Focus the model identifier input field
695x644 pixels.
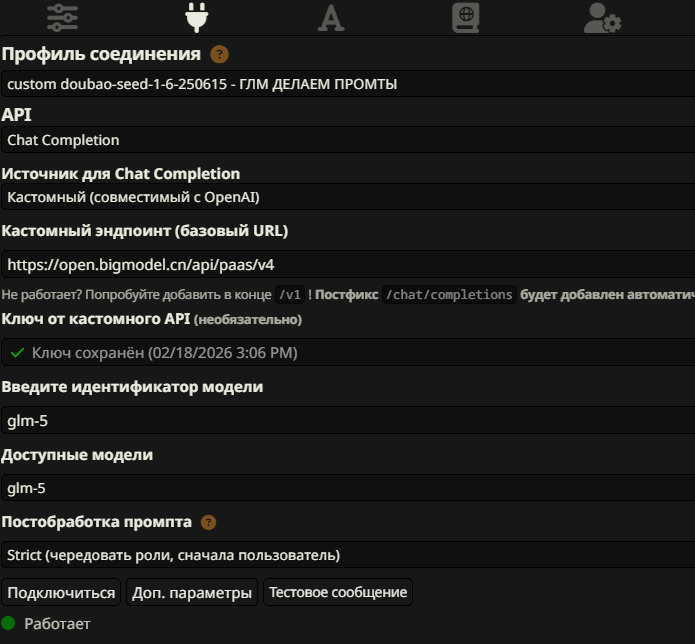[347, 421]
